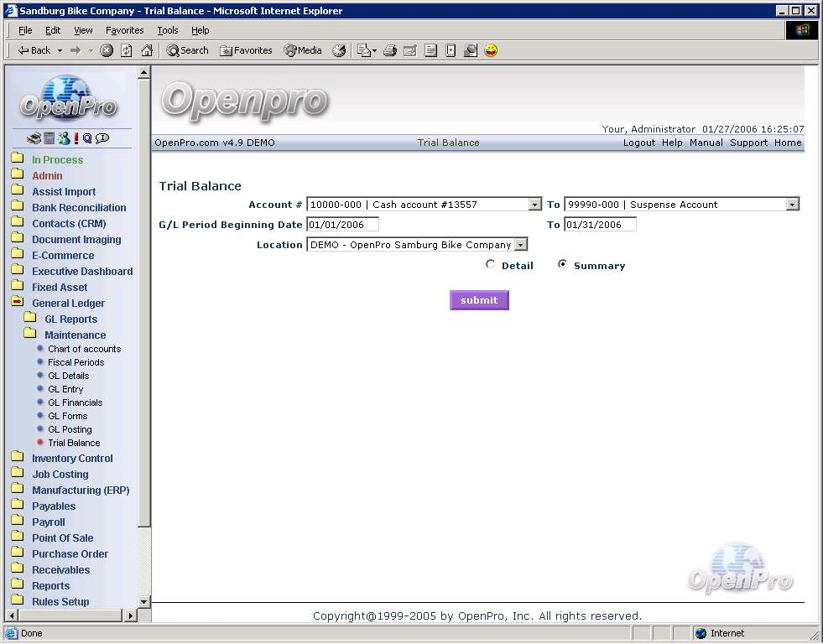The height and width of the screenshot is (644, 823).
Task: Click the Print icon in browser toolbar
Action: pyautogui.click(x=390, y=50)
